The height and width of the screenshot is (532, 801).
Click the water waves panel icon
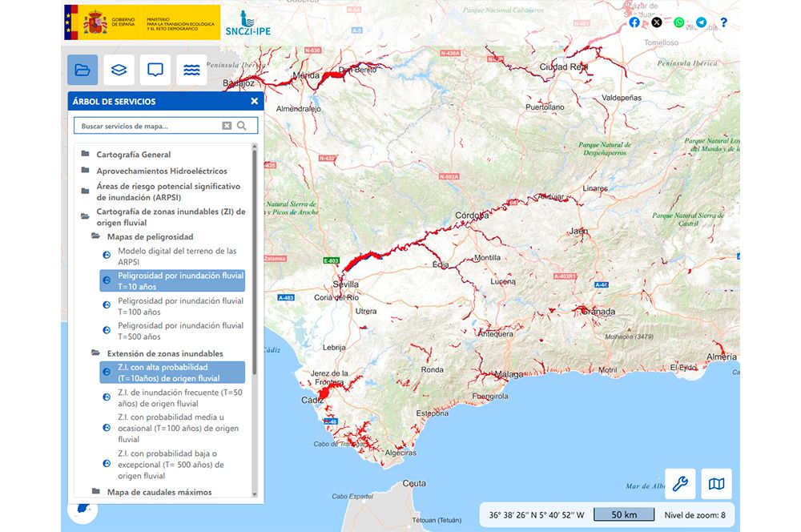191,70
